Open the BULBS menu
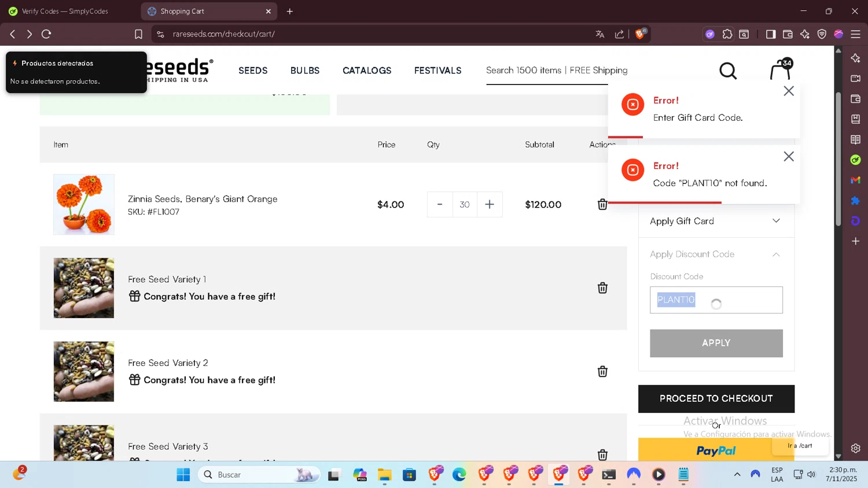The width and height of the screenshot is (868, 488). click(305, 71)
